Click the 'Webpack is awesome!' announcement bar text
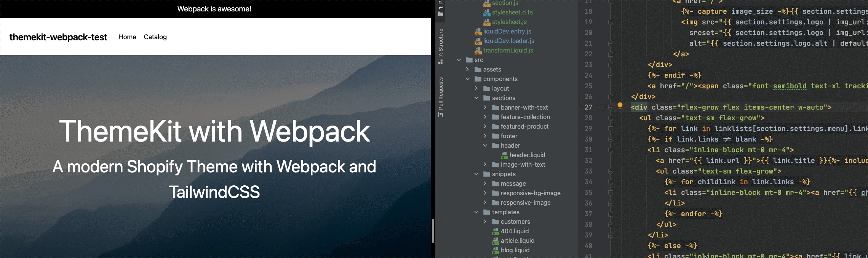868x258 pixels. pyautogui.click(x=214, y=9)
